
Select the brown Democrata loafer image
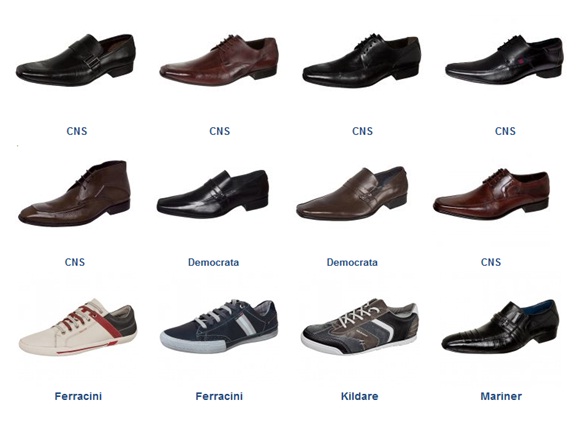(352, 194)
